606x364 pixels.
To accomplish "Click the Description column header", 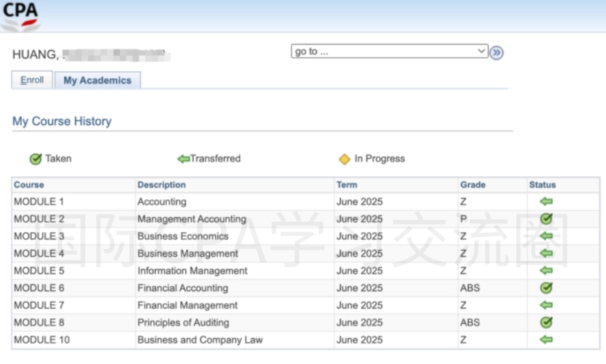I will 161,185.
